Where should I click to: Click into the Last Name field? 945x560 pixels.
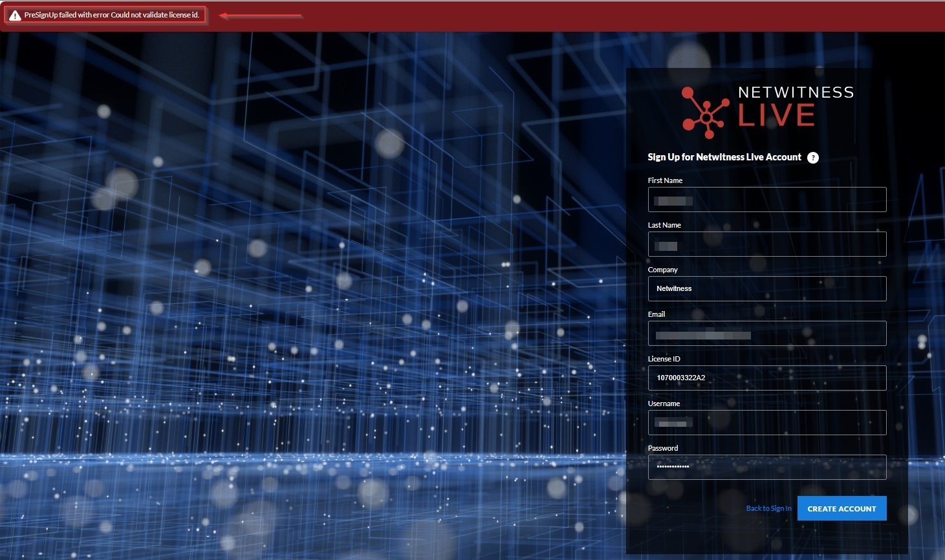click(x=766, y=244)
